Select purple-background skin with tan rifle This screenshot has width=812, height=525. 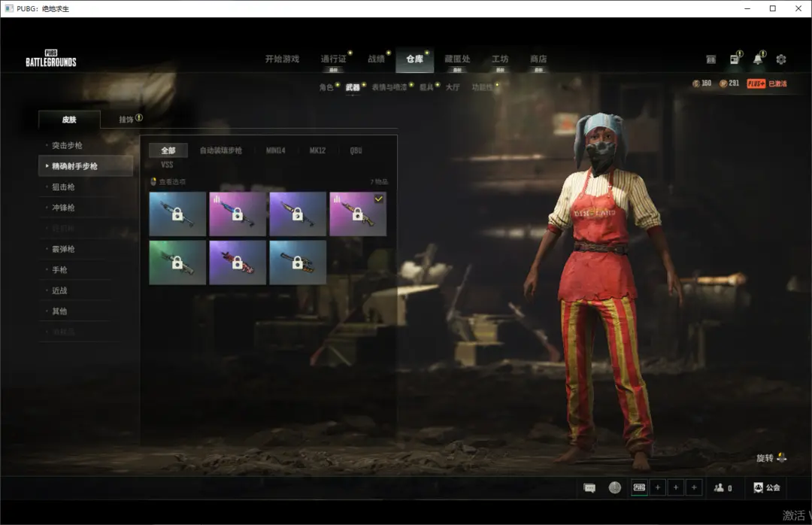pos(298,214)
